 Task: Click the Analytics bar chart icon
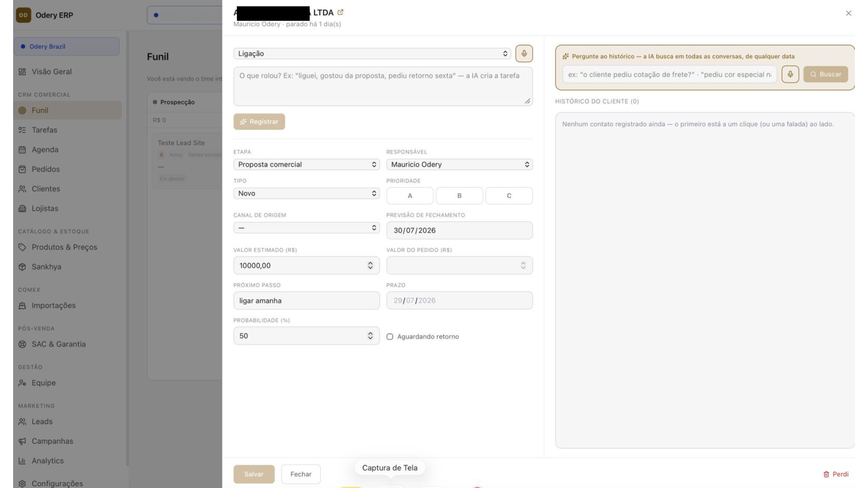(x=22, y=461)
